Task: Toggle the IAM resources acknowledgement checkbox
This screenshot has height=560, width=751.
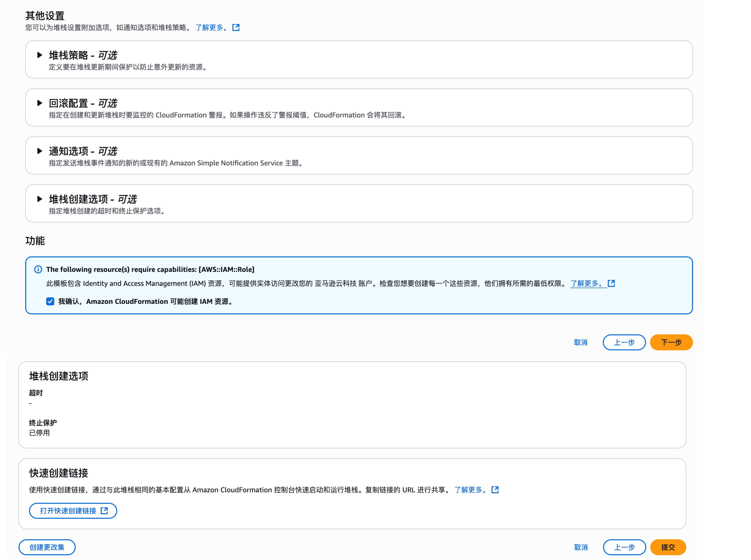Action: coord(50,301)
